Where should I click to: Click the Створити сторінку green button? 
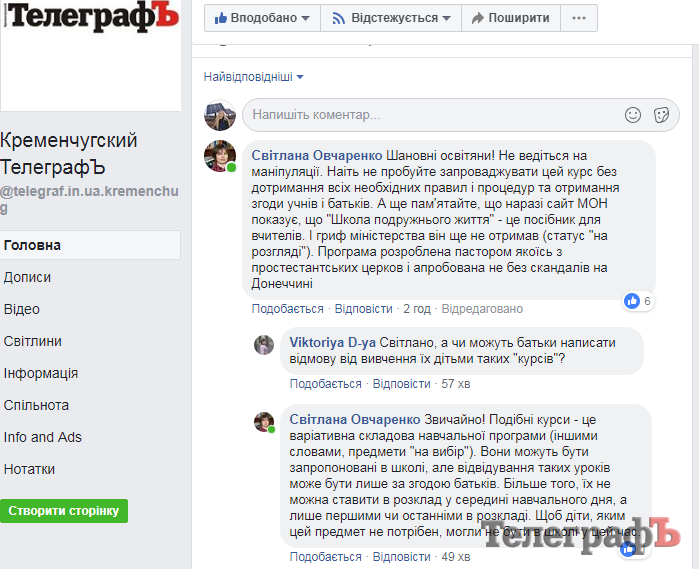[x=64, y=511]
